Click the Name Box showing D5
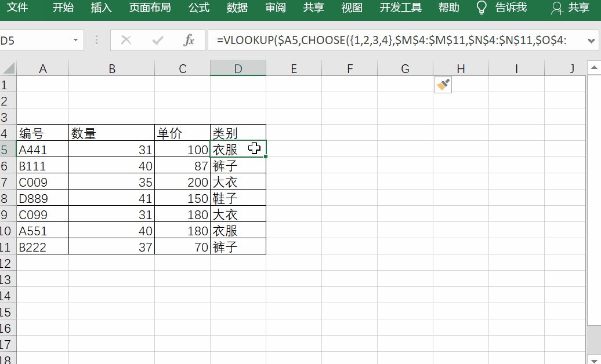601x364 pixels. pyautogui.click(x=35, y=40)
